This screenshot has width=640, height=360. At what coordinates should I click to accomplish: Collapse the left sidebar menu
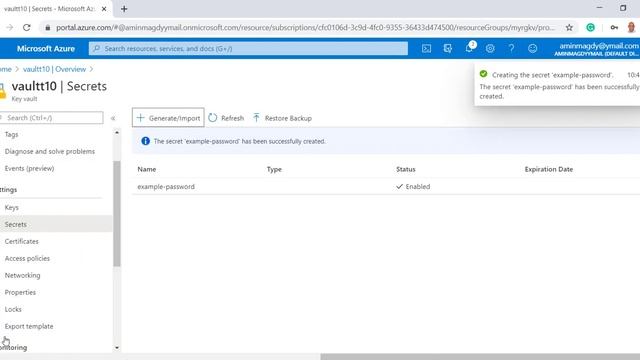pos(113,118)
